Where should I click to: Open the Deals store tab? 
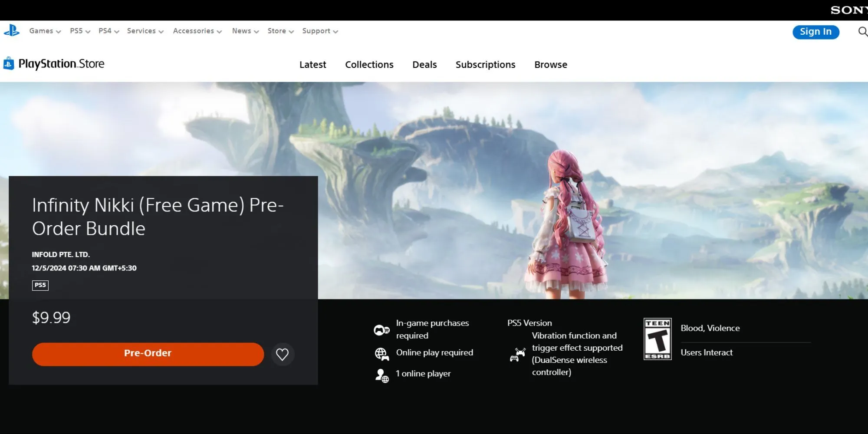424,65
